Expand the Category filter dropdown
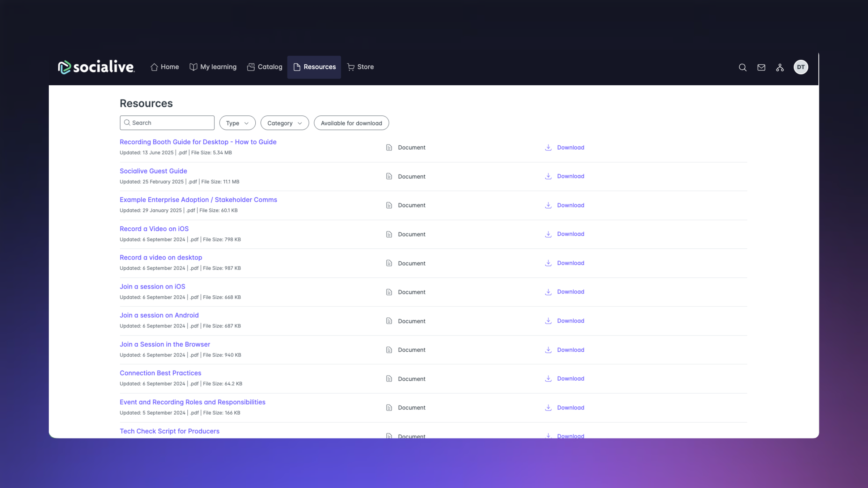 pos(285,123)
